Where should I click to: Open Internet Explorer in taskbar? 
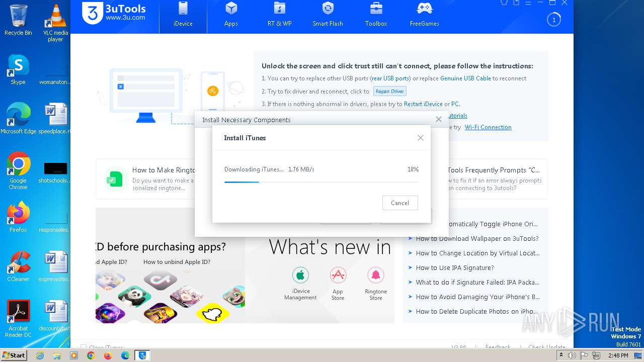pyautogui.click(x=40, y=355)
